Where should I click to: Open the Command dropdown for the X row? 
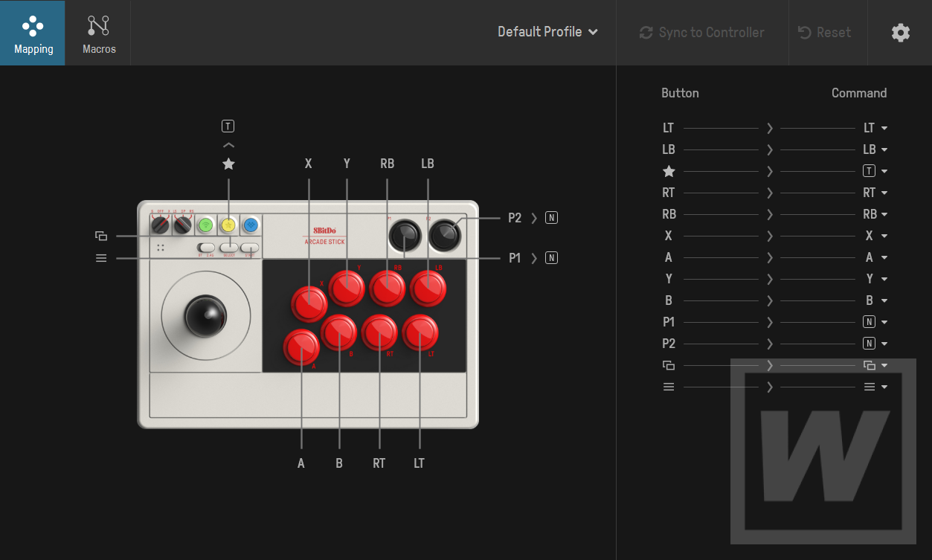pyautogui.click(x=875, y=236)
